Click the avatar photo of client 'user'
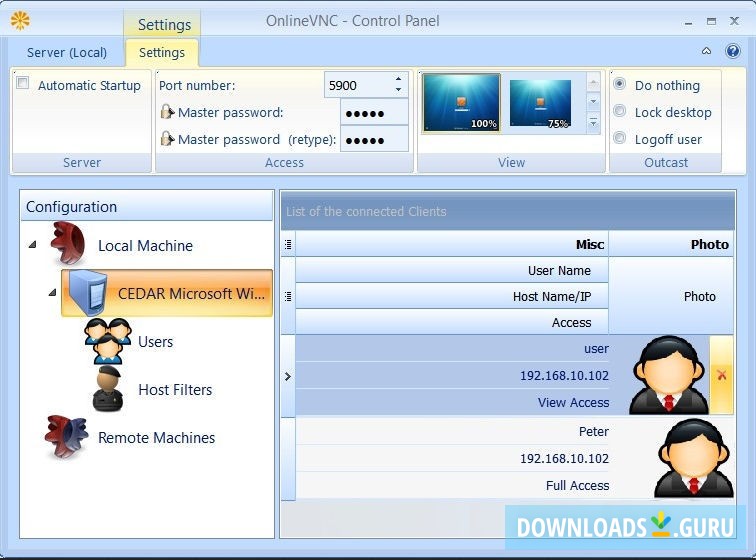The width and height of the screenshot is (756, 560). pyautogui.click(x=668, y=375)
